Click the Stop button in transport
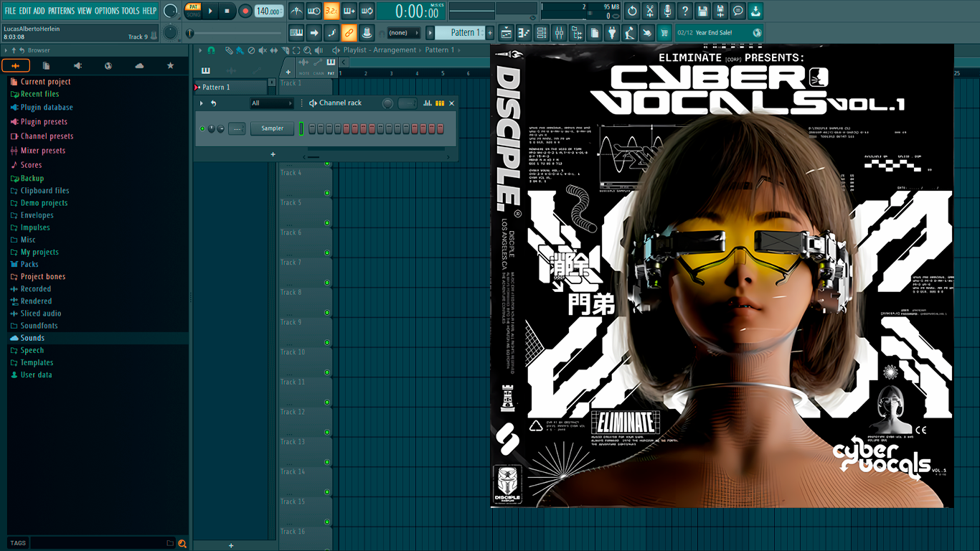Screen dimensions: 980x551 tap(227, 11)
